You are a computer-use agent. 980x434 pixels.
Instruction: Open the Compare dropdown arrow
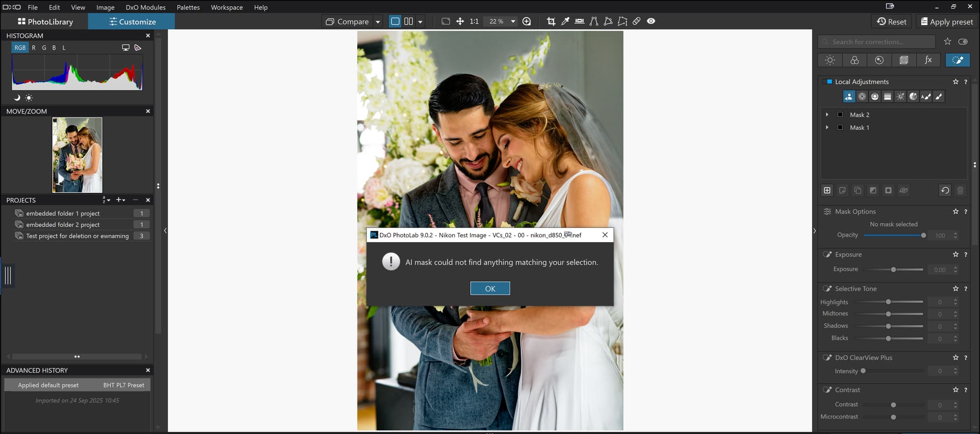pos(378,22)
